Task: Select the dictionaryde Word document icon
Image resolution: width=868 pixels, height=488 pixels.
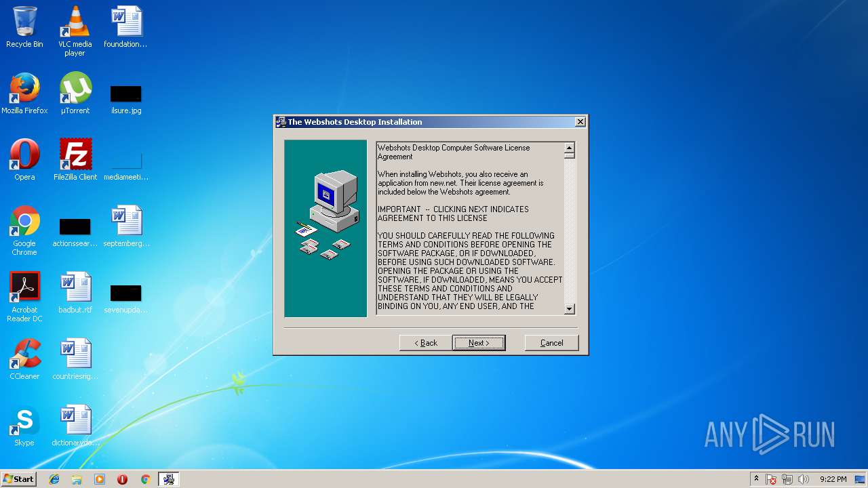Action: tap(75, 426)
